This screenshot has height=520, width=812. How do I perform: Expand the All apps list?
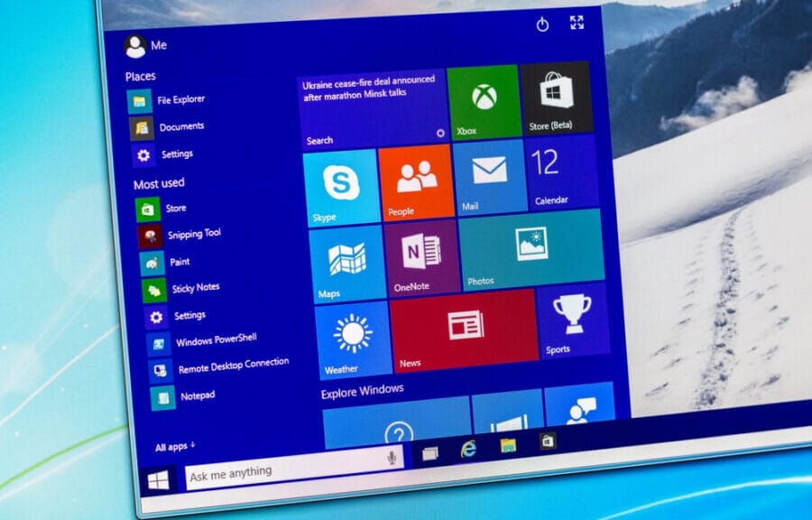point(175,447)
